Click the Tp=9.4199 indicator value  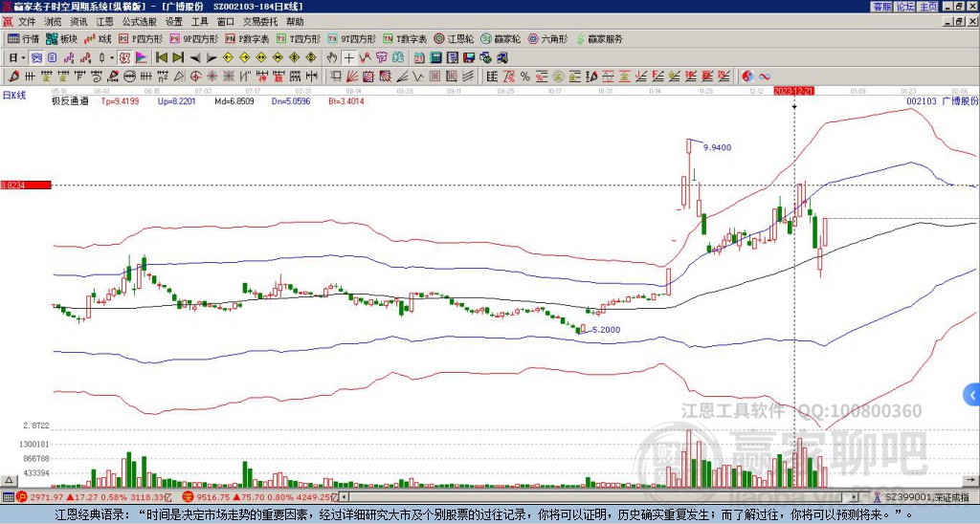(120, 100)
